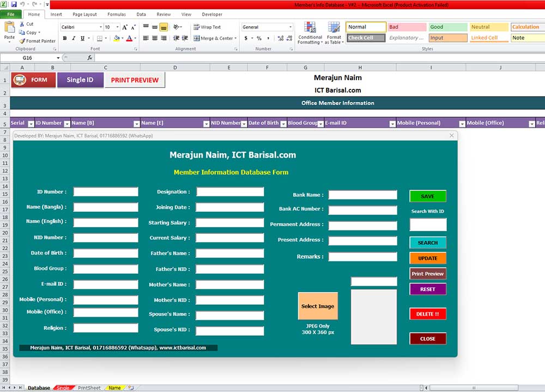Click the Increase Font Size icon
The width and height of the screenshot is (545, 392).
(125, 27)
